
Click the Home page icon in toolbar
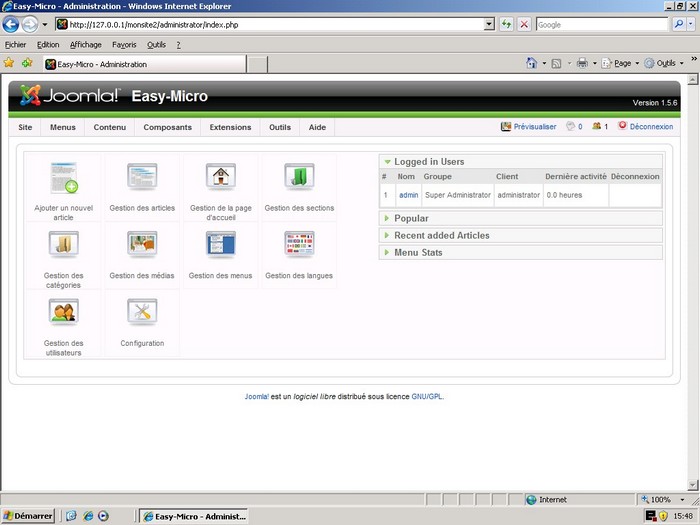(531, 63)
